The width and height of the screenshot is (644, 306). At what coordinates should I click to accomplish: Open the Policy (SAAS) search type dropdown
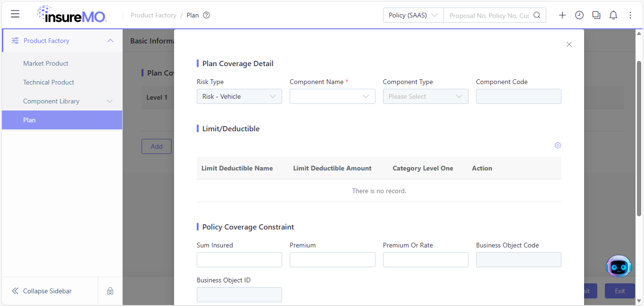coord(413,15)
